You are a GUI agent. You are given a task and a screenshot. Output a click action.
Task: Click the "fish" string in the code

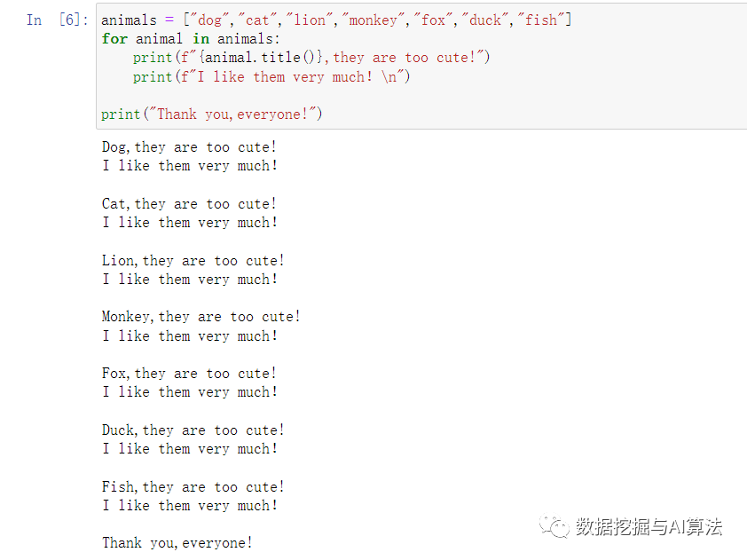coord(540,20)
